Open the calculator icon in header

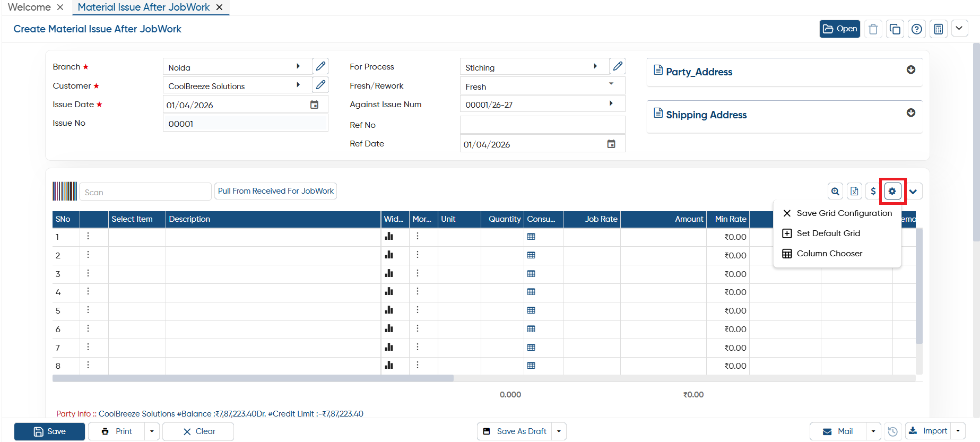pos(939,29)
